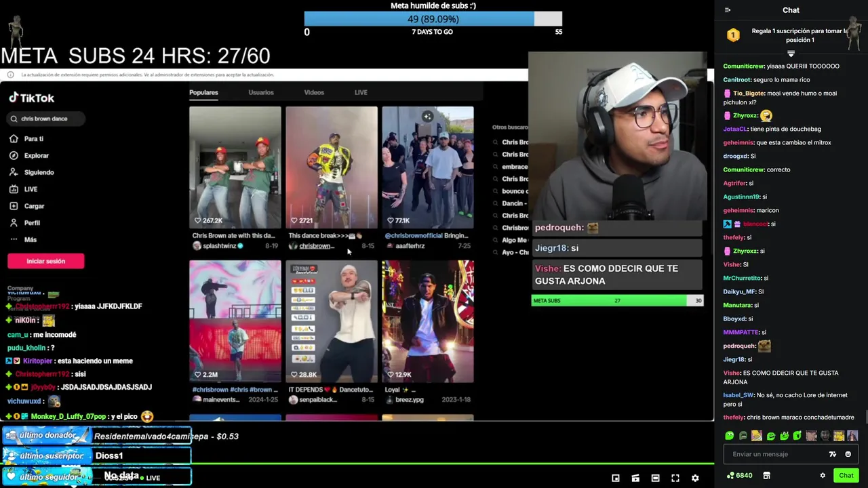Click the clip creation icon

[635, 478]
